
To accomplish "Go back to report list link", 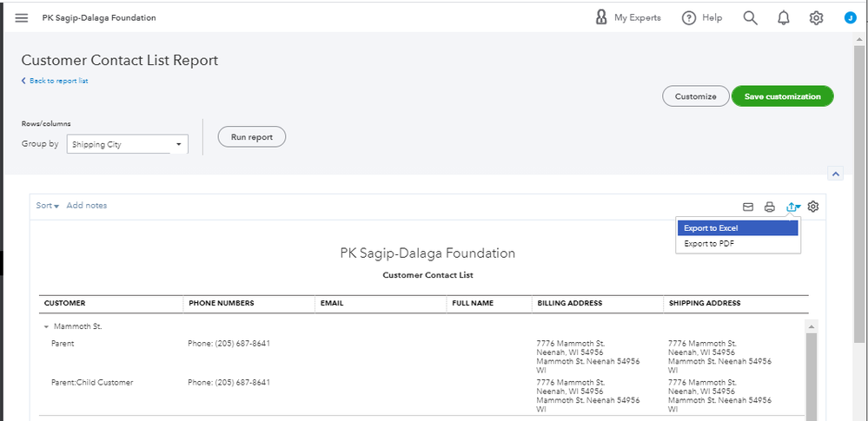I will 56,81.
